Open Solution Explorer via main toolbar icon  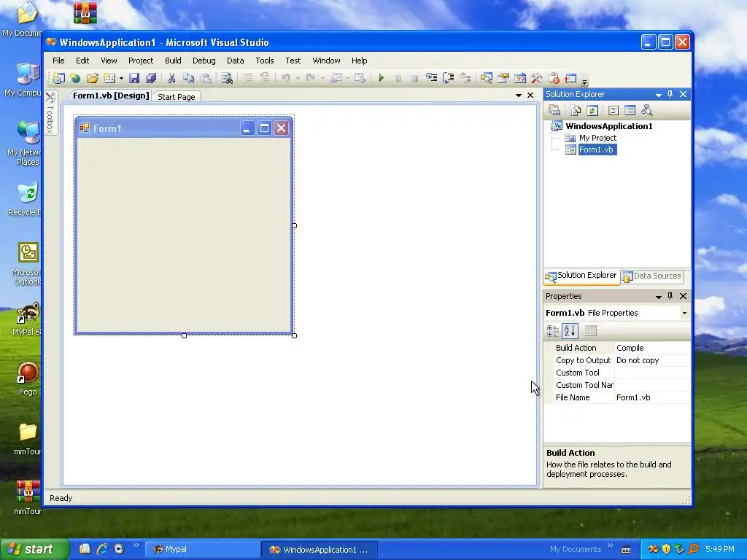point(487,78)
